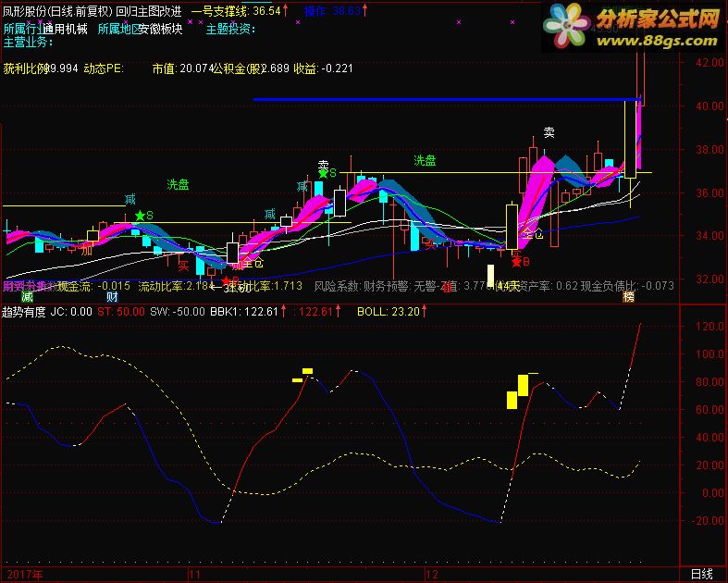Viewport: 728px width, 583px height.
Task: Click the tall yellow candlestick near 40.00
Action: 630,139
